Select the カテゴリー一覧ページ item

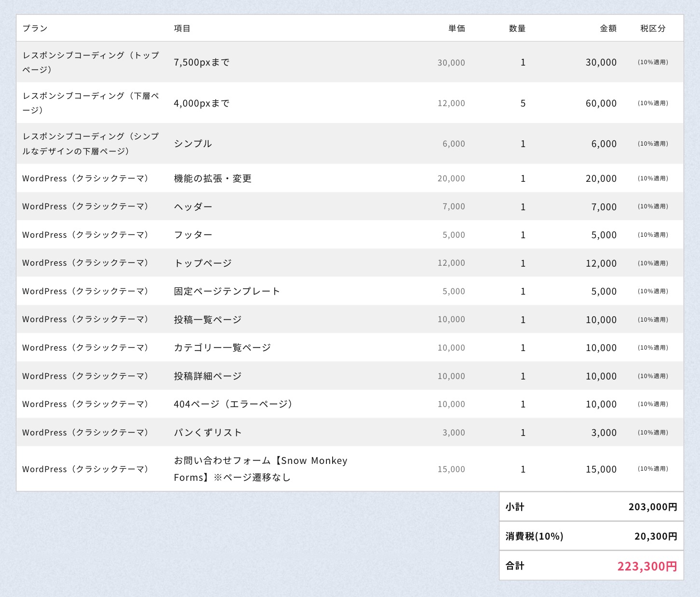[x=222, y=348]
